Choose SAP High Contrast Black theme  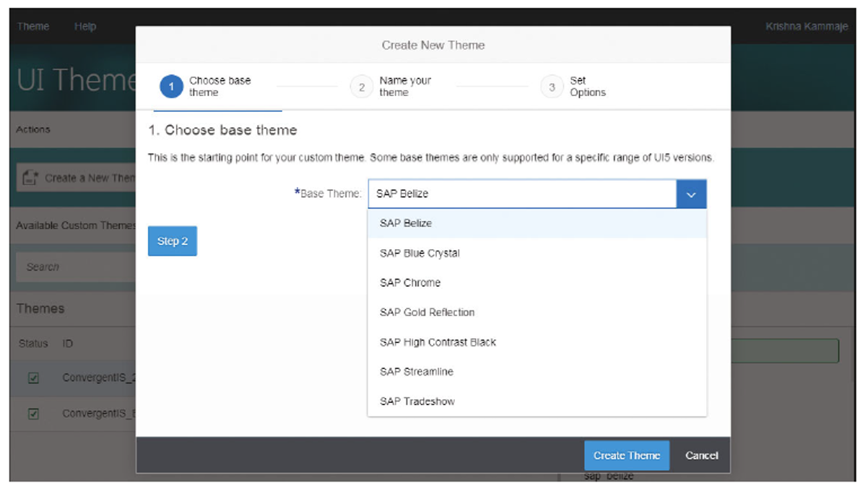tap(437, 342)
